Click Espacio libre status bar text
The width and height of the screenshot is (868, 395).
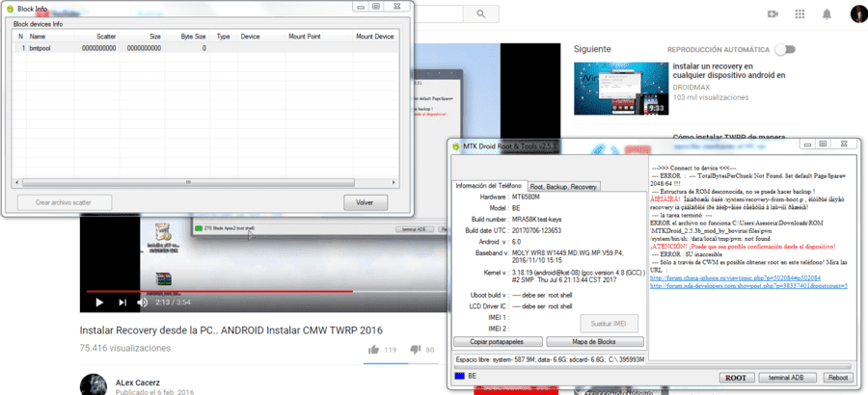coord(550,359)
